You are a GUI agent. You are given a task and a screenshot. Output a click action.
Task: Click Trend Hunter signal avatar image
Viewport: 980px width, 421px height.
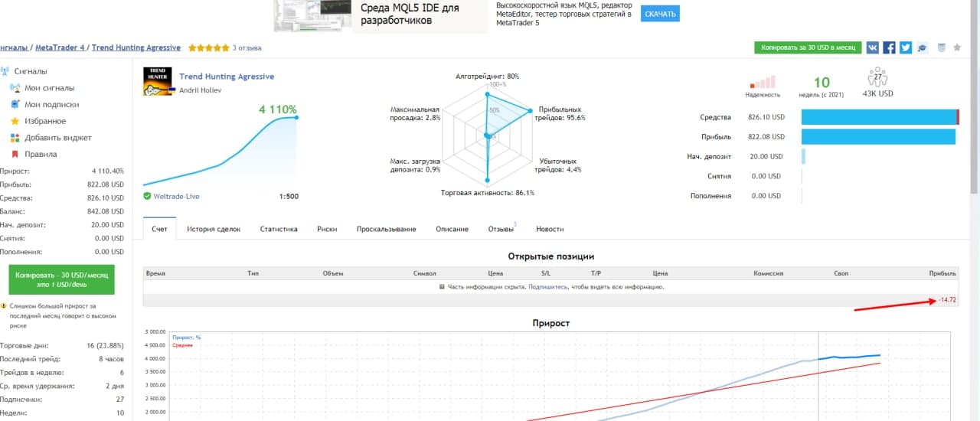(158, 82)
